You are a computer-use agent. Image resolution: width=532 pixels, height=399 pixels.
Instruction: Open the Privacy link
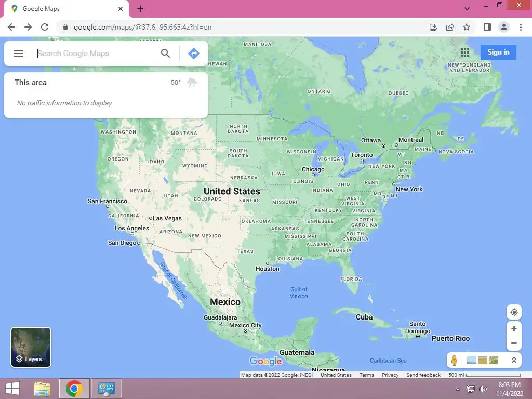coord(390,375)
